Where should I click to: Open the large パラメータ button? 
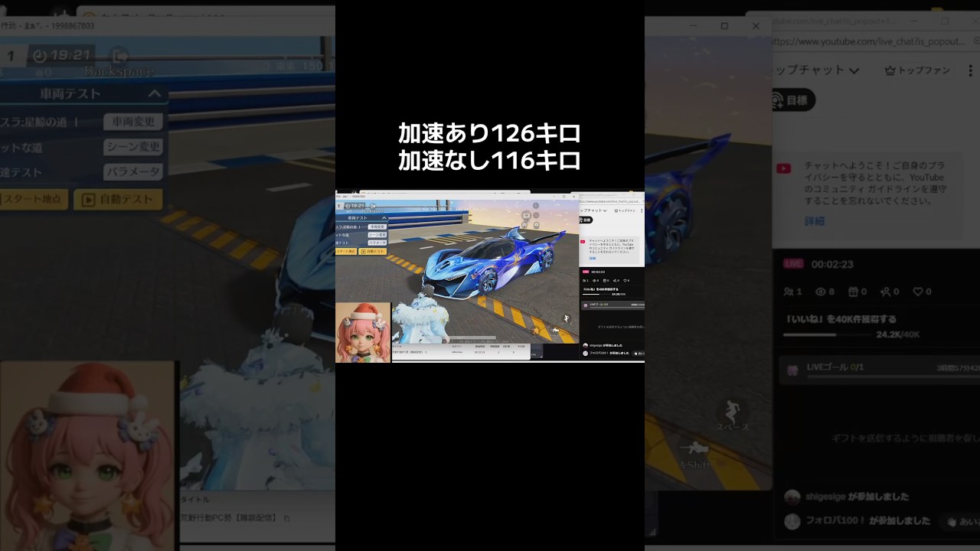pyautogui.click(x=133, y=172)
